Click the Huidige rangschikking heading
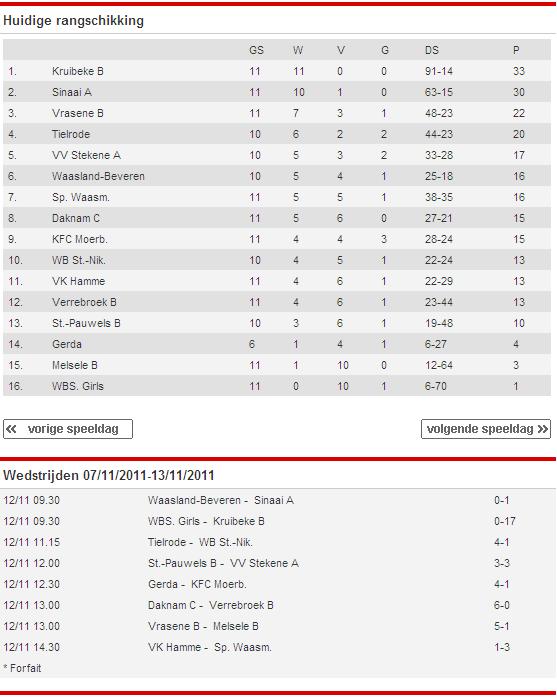Image resolution: width=557 pixels, height=698 pixels. [73, 21]
